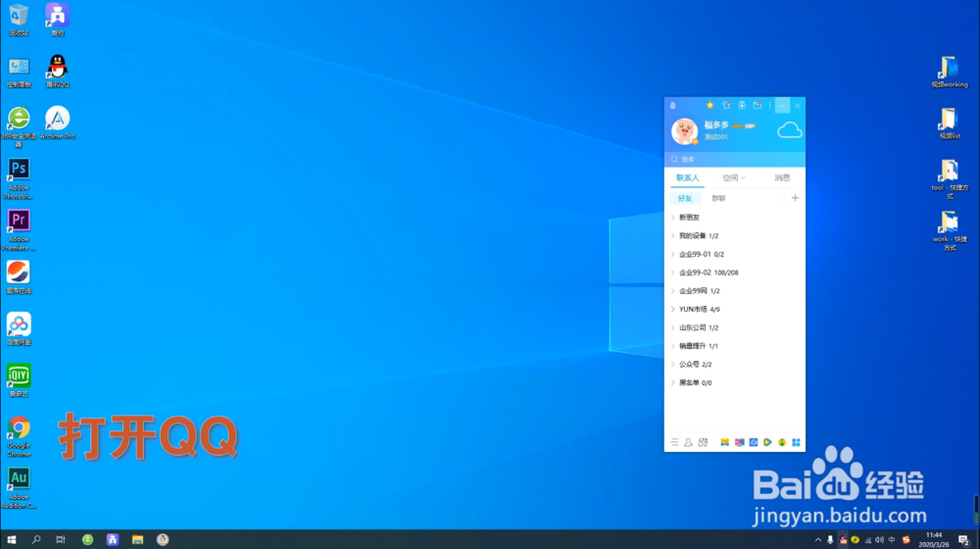Open File Explorer from the taskbar

(x=137, y=539)
